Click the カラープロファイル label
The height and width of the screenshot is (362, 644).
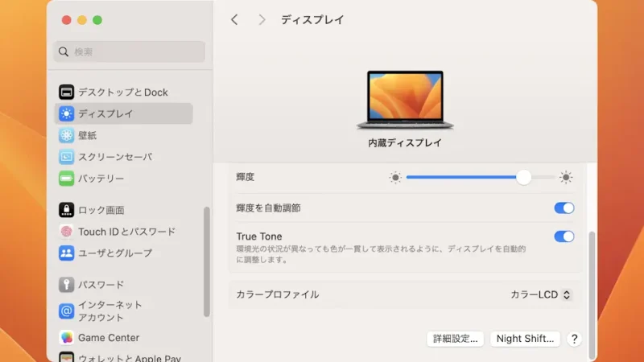277,294
